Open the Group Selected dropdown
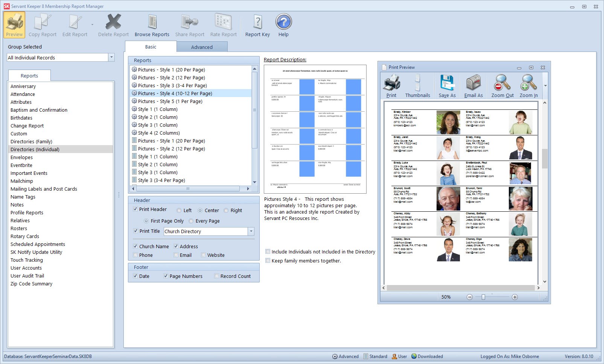This screenshot has height=364, width=604. point(111,57)
